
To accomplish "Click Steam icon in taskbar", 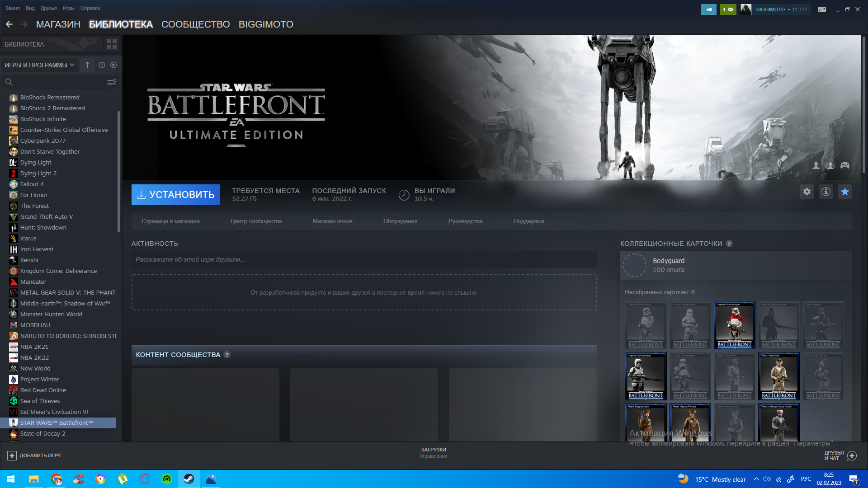I will [x=189, y=479].
